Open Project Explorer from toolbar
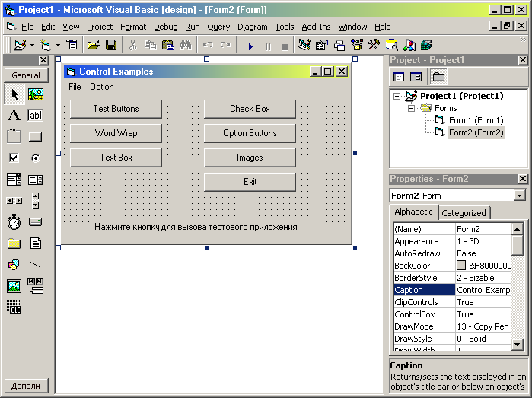The width and height of the screenshot is (532, 398). coord(304,45)
